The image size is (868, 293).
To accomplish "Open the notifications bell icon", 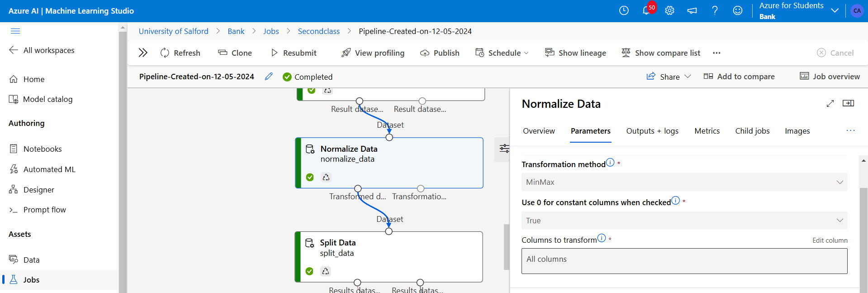I will pyautogui.click(x=646, y=10).
